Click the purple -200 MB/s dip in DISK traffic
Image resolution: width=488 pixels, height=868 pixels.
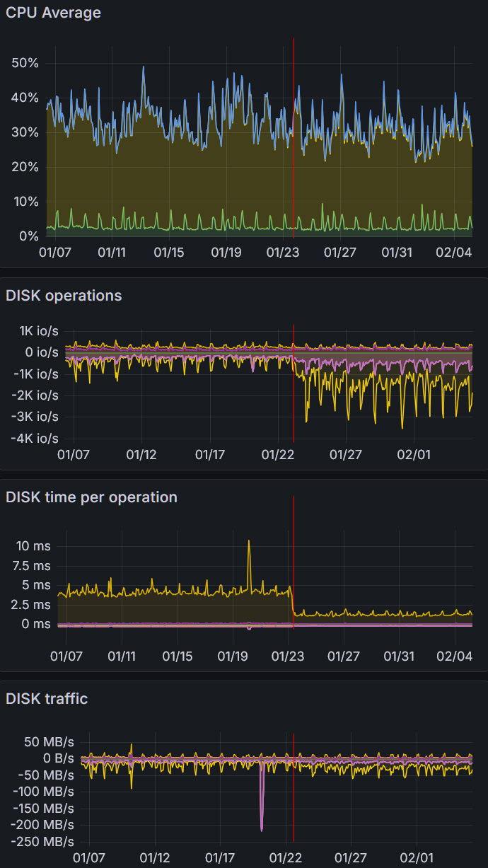[262, 828]
